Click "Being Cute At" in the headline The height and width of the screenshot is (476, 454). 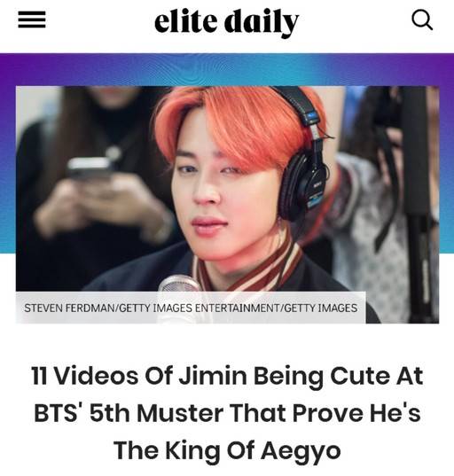pyautogui.click(x=338, y=376)
